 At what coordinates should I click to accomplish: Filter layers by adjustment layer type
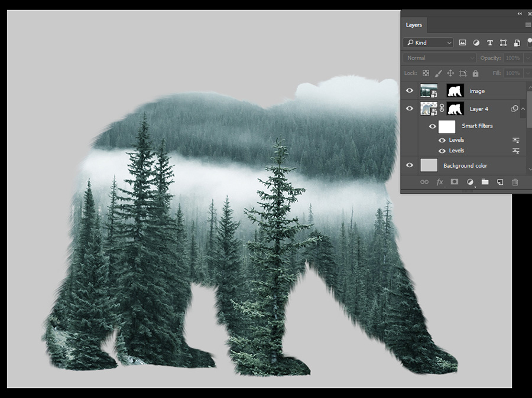476,43
